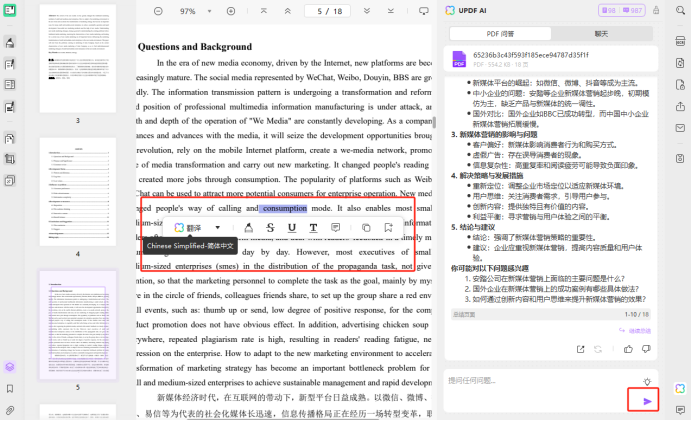
Task: Click the slideshow presentation icon in top toolbar
Action: coord(424,11)
